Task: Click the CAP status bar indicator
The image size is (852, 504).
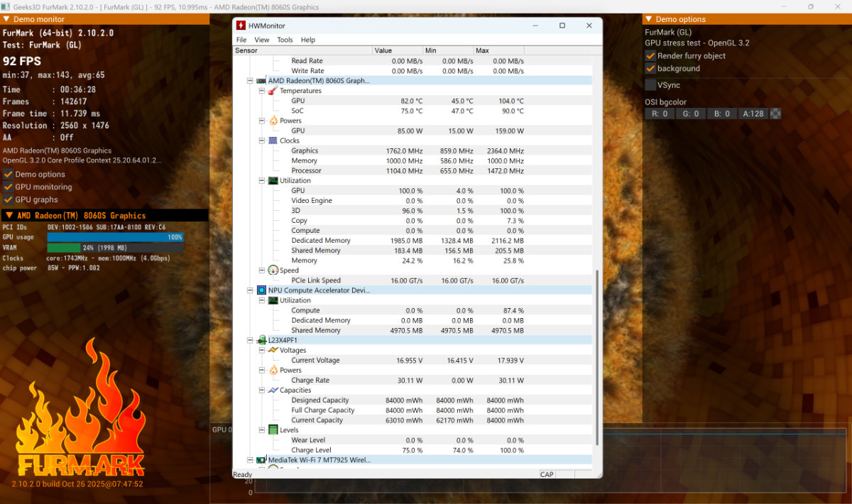Action: pyautogui.click(x=547, y=474)
